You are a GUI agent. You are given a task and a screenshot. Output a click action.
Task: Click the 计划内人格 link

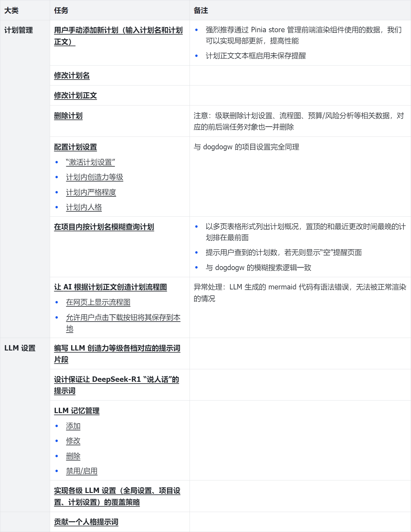pos(84,207)
